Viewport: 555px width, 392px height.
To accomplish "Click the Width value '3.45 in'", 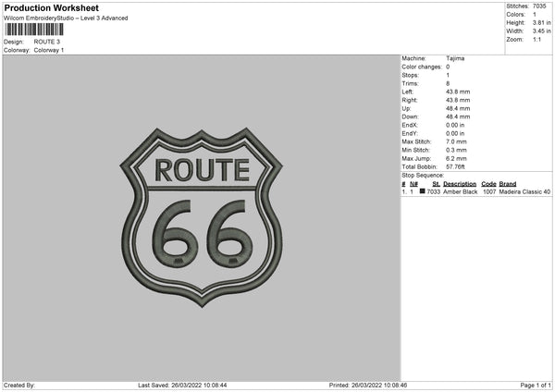I will tap(541, 31).
